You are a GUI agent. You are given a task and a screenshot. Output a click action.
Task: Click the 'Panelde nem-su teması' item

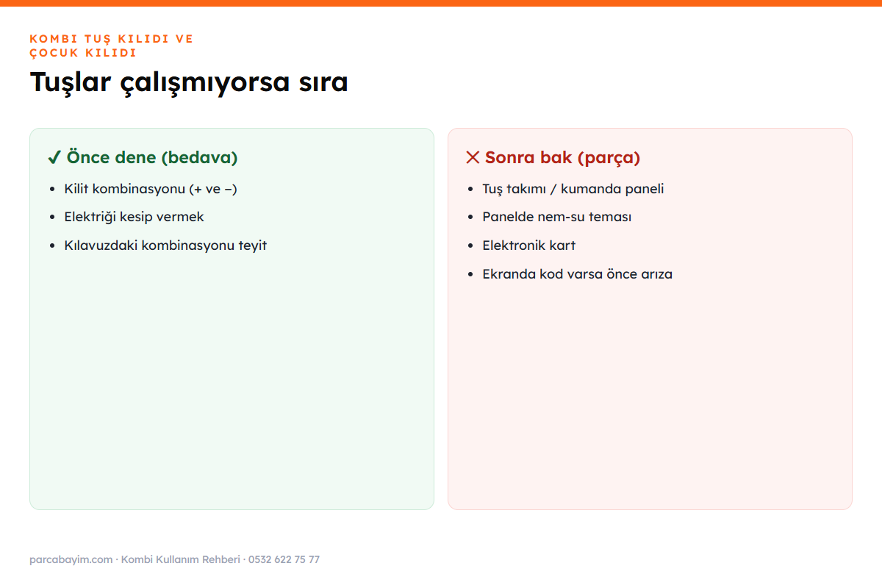click(557, 217)
